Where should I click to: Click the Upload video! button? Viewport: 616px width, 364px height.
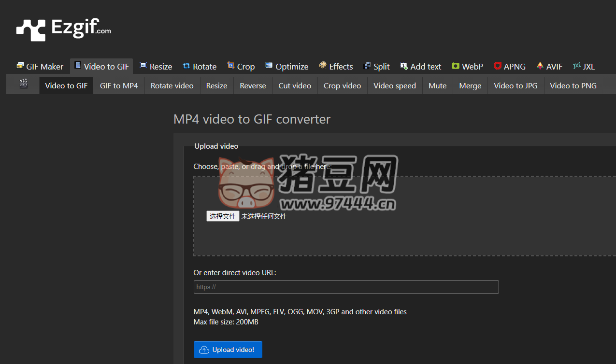point(228,349)
